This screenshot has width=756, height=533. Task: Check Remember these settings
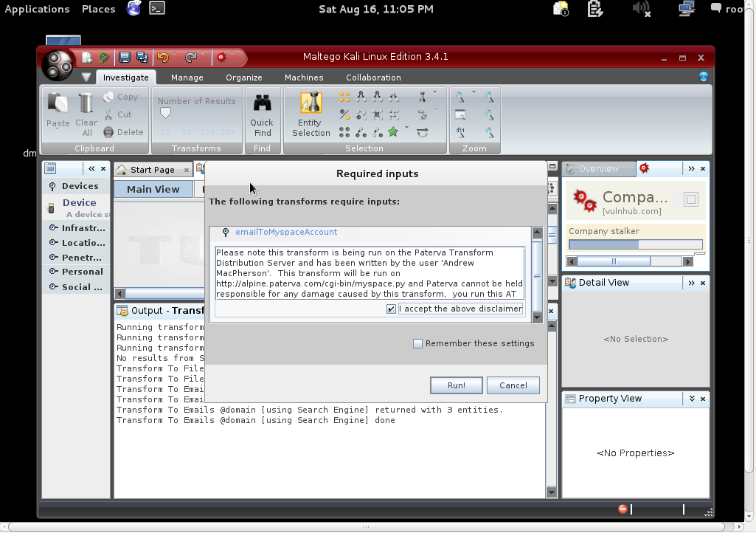417,343
